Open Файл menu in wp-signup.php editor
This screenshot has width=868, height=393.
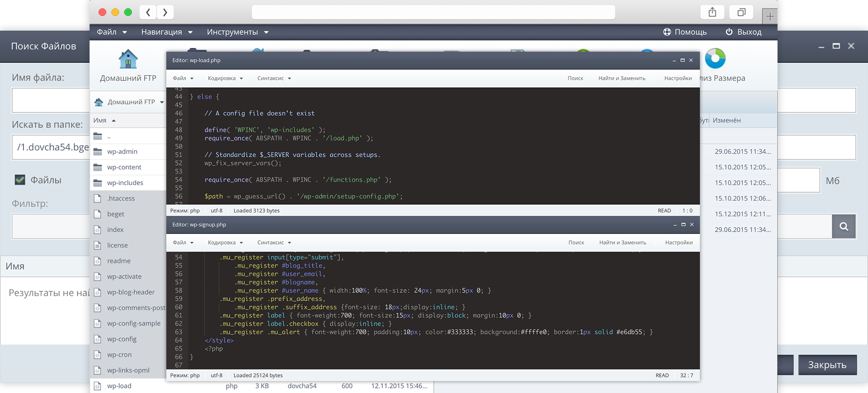(x=183, y=243)
